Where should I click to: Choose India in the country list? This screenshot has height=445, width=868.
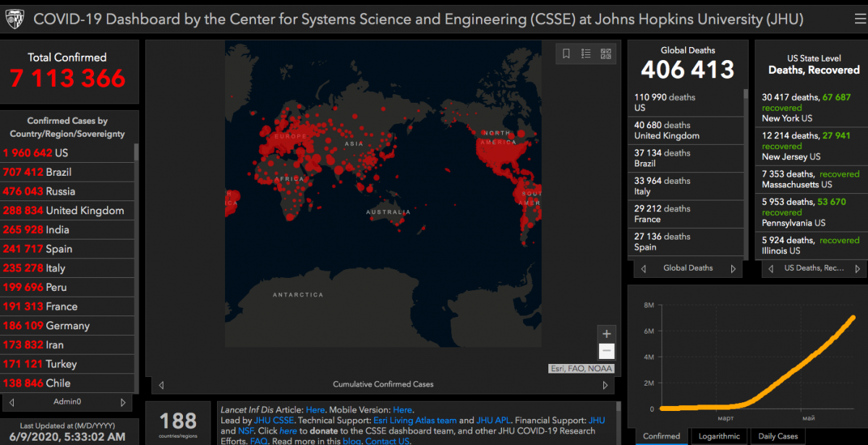click(67, 229)
